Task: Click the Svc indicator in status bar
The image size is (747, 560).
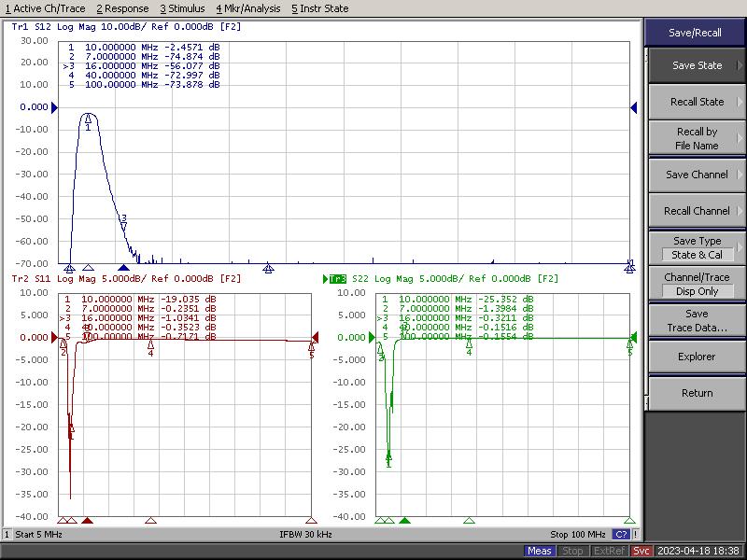Action: click(x=641, y=551)
